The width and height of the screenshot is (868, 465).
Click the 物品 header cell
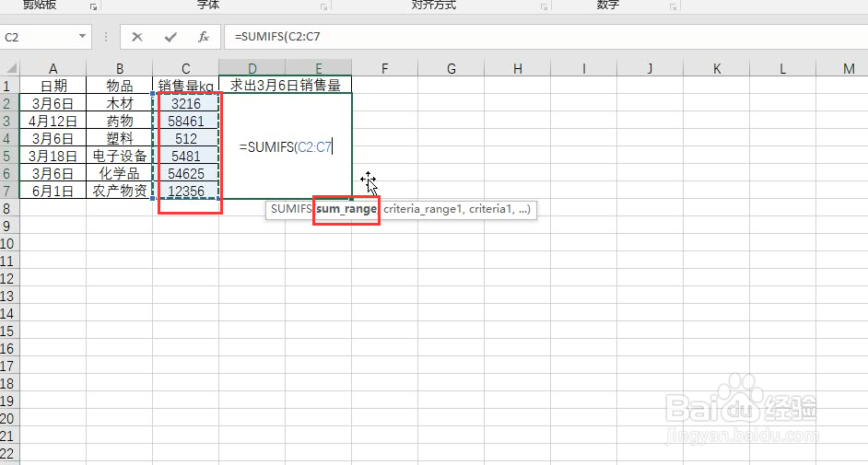tap(120, 86)
